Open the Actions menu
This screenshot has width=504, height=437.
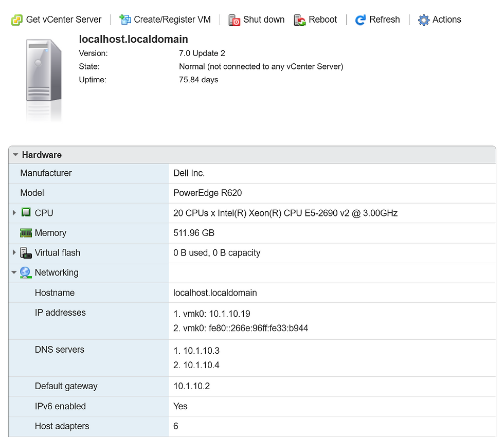coord(439,20)
